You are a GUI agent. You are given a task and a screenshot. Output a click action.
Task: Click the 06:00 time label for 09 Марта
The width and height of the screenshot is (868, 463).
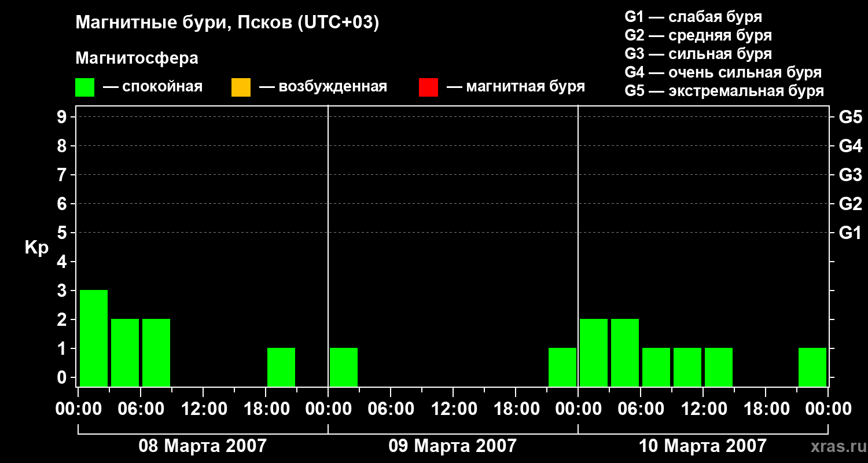[x=390, y=409]
